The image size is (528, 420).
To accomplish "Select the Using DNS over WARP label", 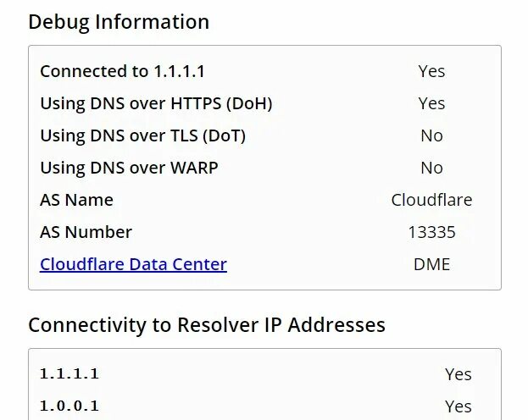I will 129,168.
